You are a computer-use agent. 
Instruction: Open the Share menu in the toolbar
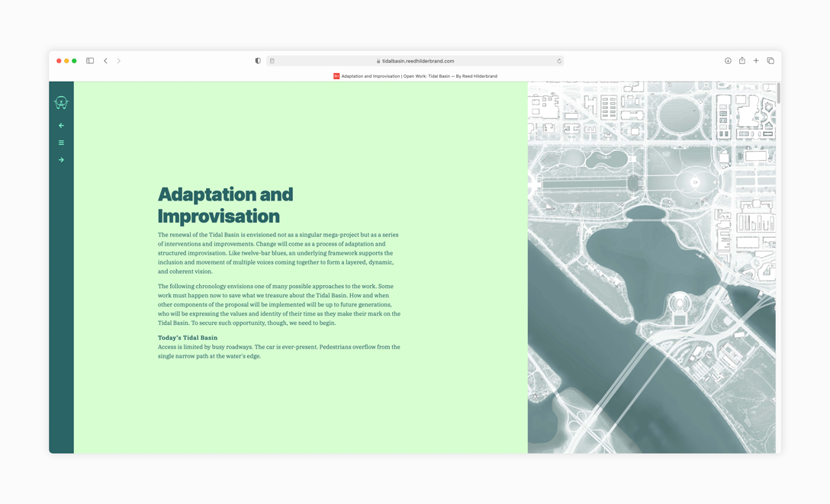742,61
